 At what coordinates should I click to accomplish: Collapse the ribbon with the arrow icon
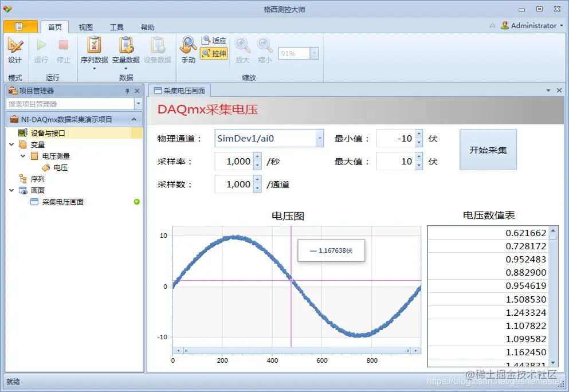(x=492, y=25)
